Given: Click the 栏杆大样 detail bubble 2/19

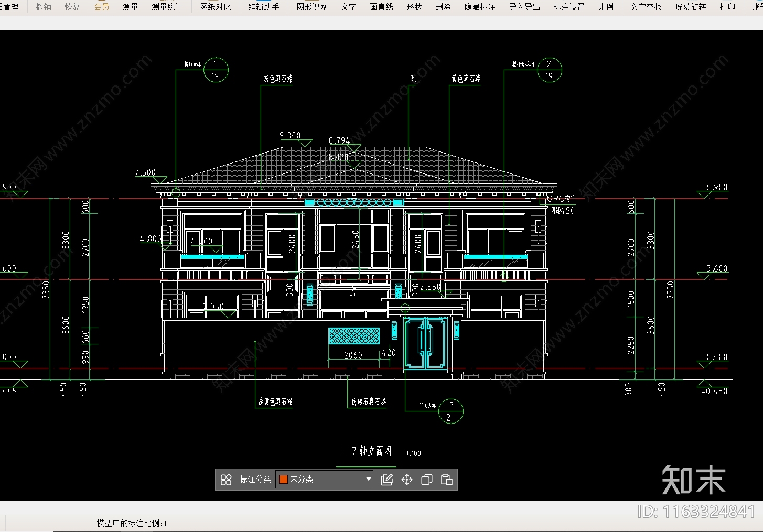Looking at the screenshot, I should (550, 70).
